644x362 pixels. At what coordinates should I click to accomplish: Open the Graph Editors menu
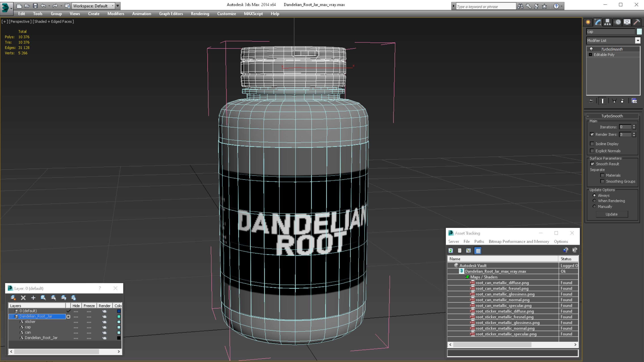(x=171, y=14)
